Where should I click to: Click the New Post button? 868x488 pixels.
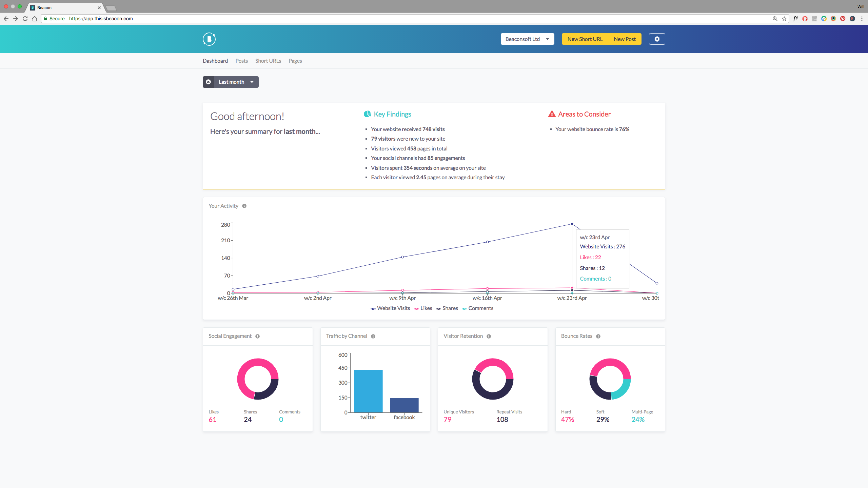625,39
